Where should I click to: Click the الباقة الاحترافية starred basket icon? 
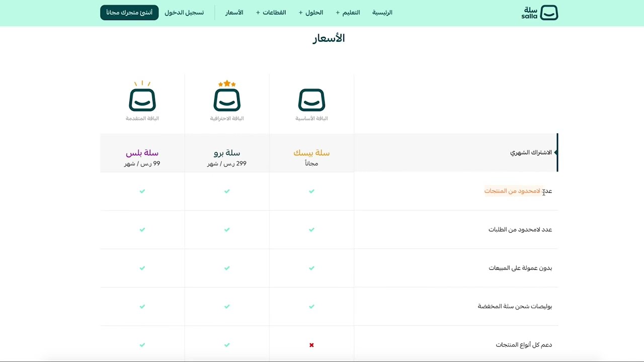tap(227, 96)
